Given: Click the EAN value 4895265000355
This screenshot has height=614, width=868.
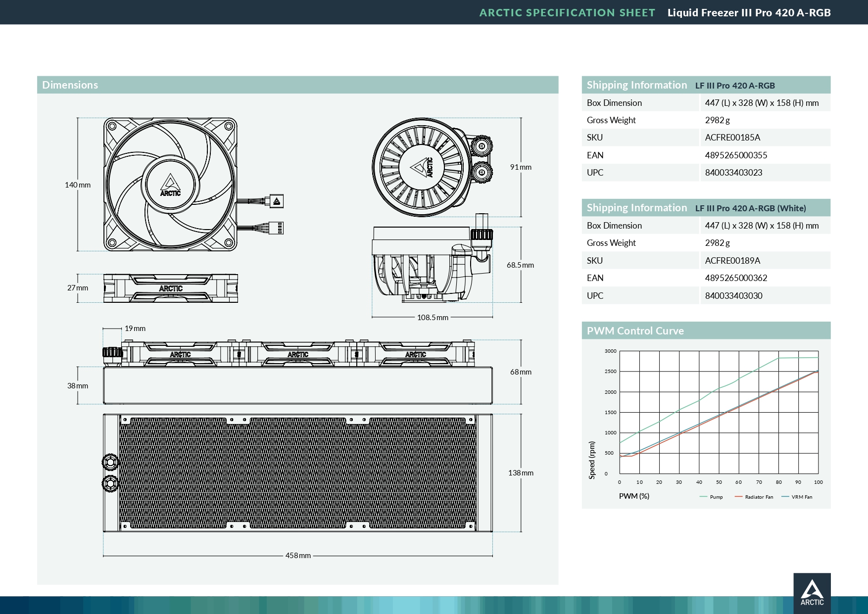Looking at the screenshot, I should (736, 155).
